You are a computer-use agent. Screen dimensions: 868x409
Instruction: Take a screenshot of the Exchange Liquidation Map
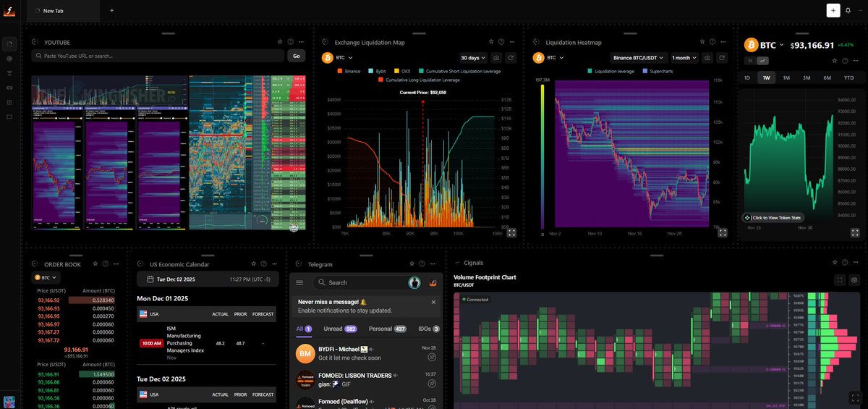pos(497,57)
